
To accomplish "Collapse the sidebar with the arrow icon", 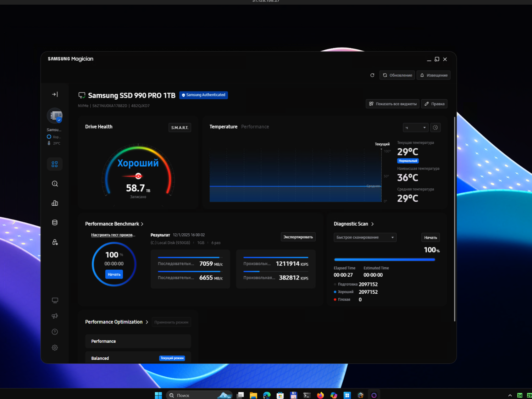I will pos(55,94).
